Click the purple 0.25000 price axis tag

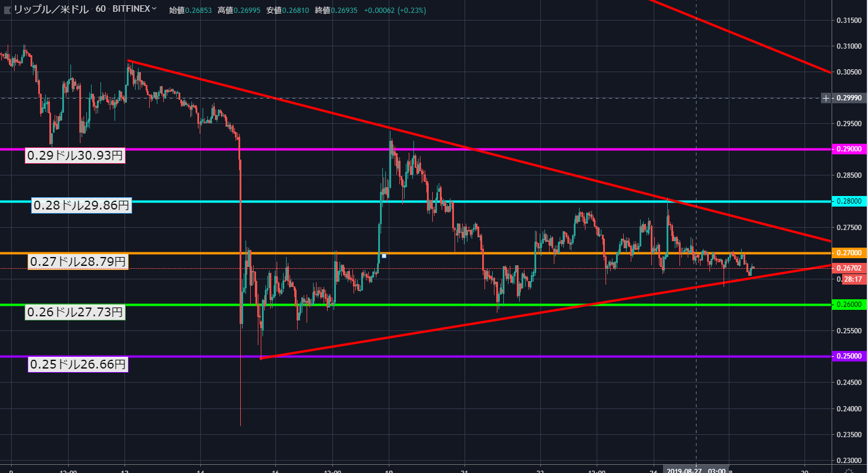coord(849,356)
